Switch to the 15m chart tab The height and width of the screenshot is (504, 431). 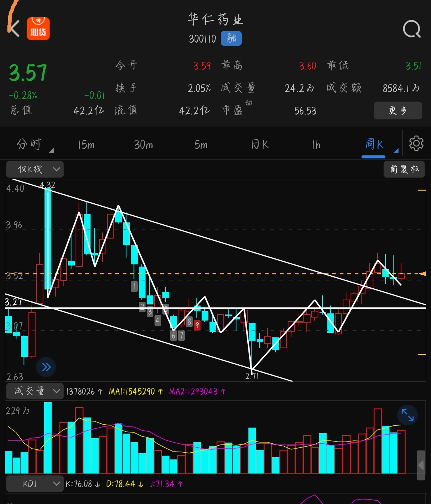(86, 145)
